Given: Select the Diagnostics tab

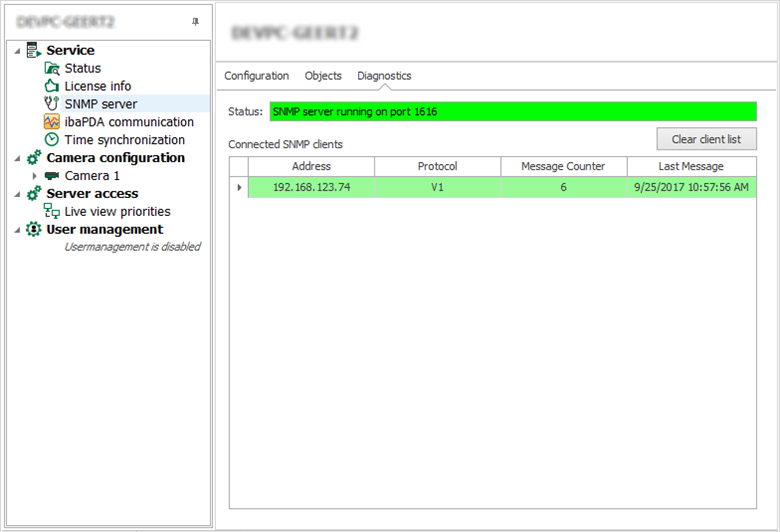Looking at the screenshot, I should (x=384, y=76).
